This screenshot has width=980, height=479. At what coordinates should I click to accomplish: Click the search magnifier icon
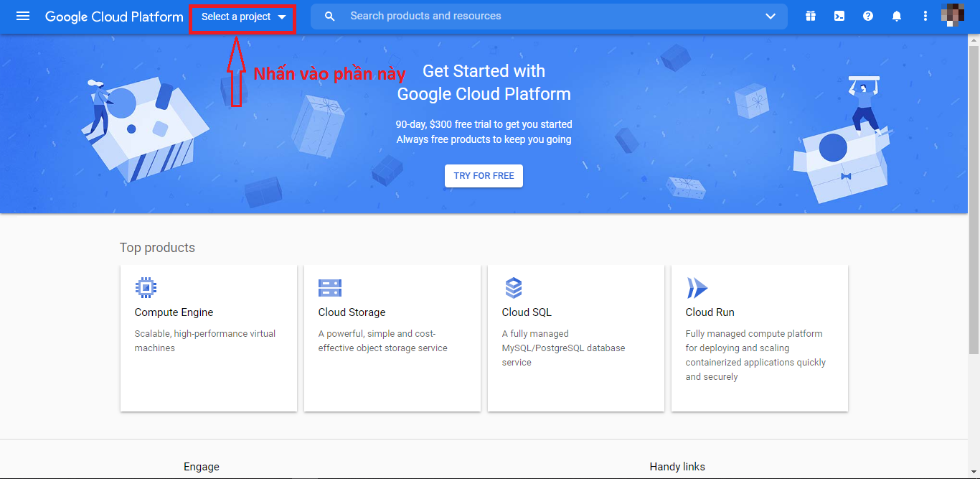pos(330,16)
